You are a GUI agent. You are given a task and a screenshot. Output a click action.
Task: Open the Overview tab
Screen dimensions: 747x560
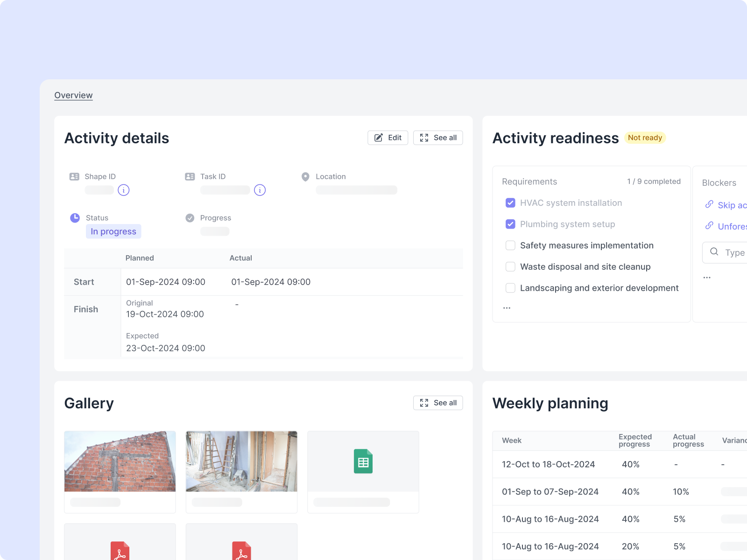tap(73, 95)
